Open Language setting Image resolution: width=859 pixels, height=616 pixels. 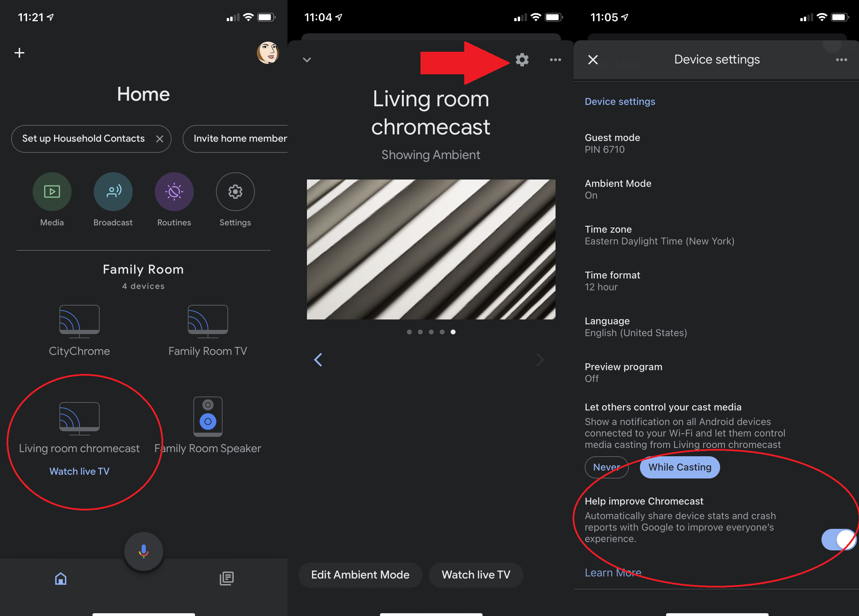[x=716, y=327]
